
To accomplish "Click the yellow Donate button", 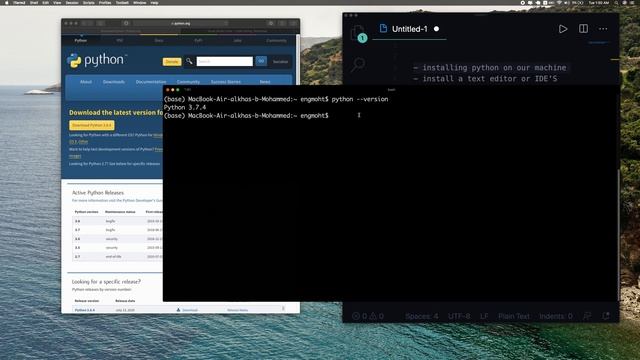I will (172, 62).
